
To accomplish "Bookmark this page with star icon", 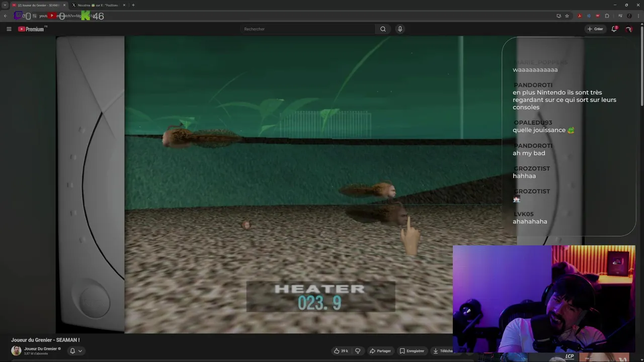I will [567, 16].
